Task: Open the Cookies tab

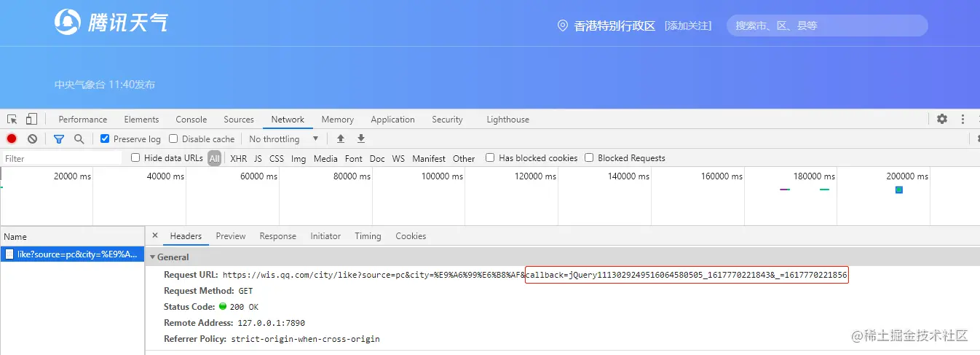Action: 411,235
